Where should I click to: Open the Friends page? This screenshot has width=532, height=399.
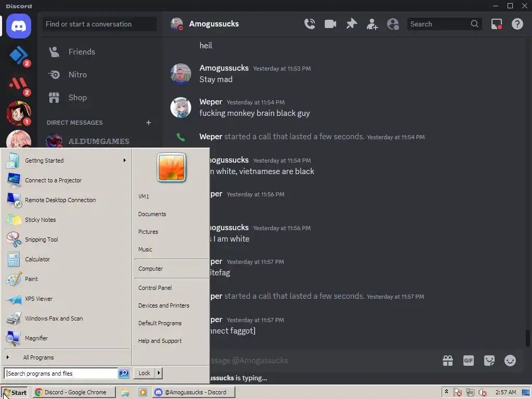[100, 52]
